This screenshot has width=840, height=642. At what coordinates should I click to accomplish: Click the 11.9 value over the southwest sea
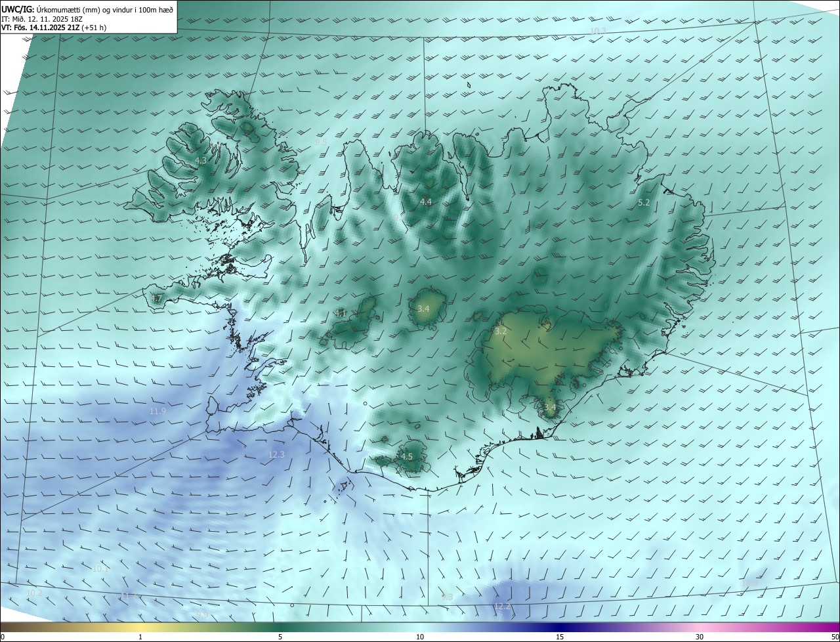click(157, 412)
